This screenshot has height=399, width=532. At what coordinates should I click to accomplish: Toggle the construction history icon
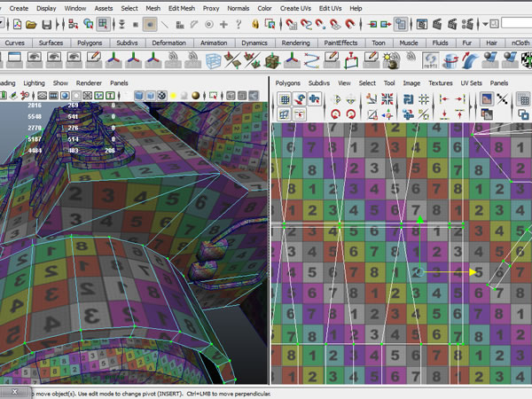[x=401, y=25]
